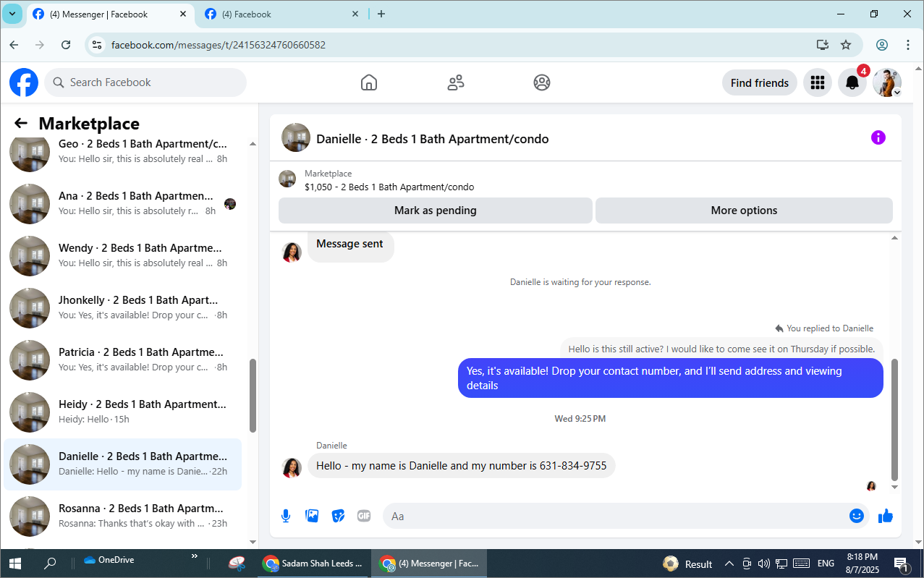Open Windows taskbar search
Viewport: 924px width, 578px height.
coord(50,564)
